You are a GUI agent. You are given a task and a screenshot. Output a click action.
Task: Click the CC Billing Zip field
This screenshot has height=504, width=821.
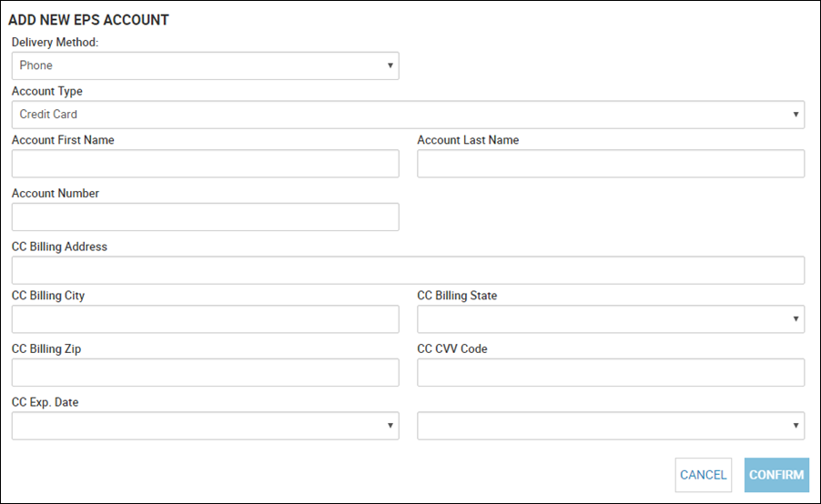[206, 373]
